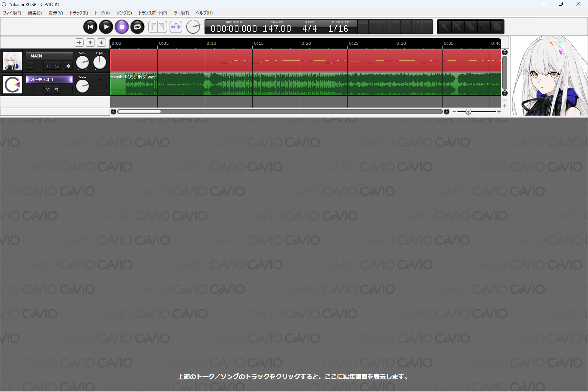Click the add track plus icon

(79, 42)
